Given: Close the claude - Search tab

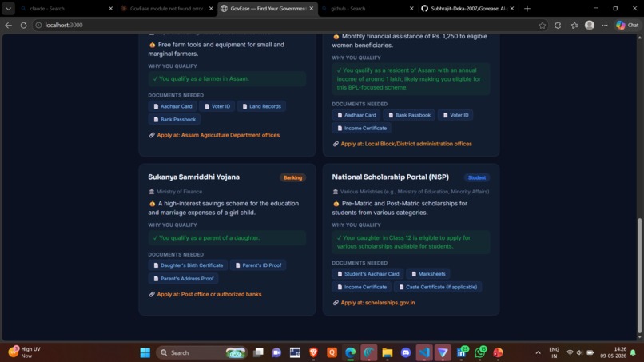Looking at the screenshot, I should 110,8.
